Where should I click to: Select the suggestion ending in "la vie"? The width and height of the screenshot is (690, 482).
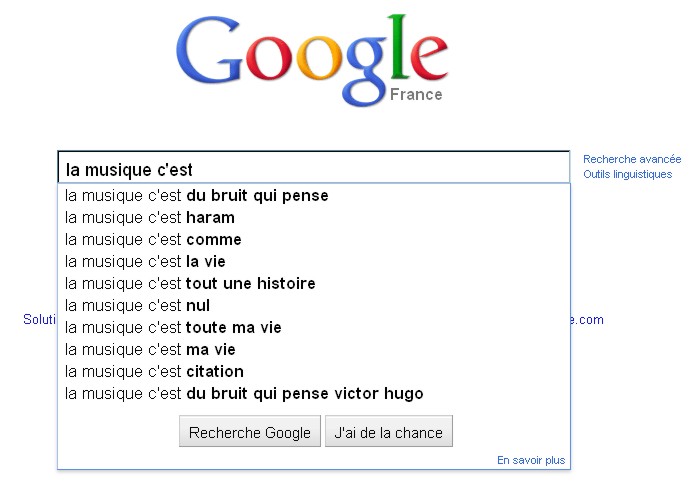145,262
